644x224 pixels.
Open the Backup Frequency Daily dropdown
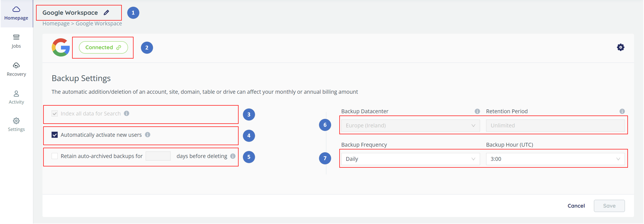pos(411,159)
